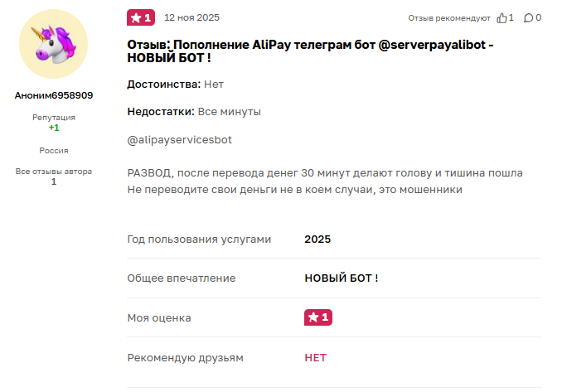Click the Отзыв рекомендуют label
The height and width of the screenshot is (392, 562).
[449, 17]
